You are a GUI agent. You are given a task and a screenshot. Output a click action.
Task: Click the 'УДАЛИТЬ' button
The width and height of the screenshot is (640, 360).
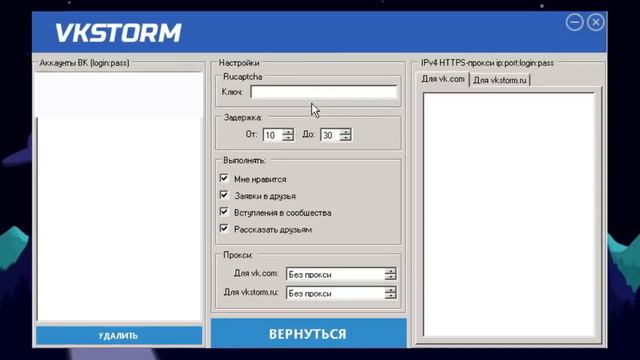[119, 336]
